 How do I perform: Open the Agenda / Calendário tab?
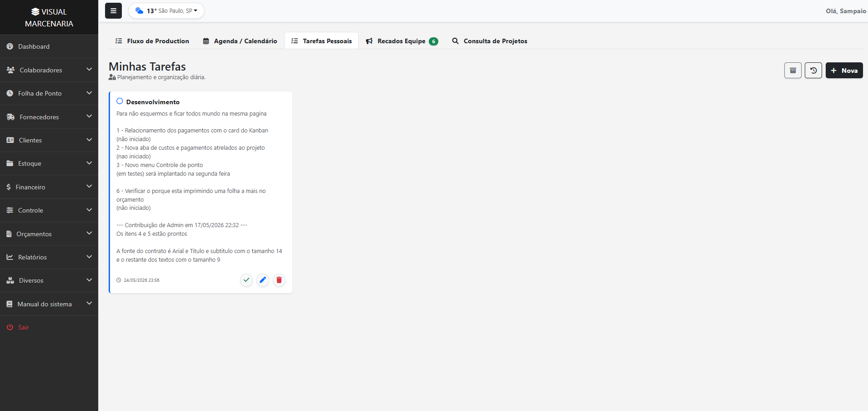click(240, 41)
